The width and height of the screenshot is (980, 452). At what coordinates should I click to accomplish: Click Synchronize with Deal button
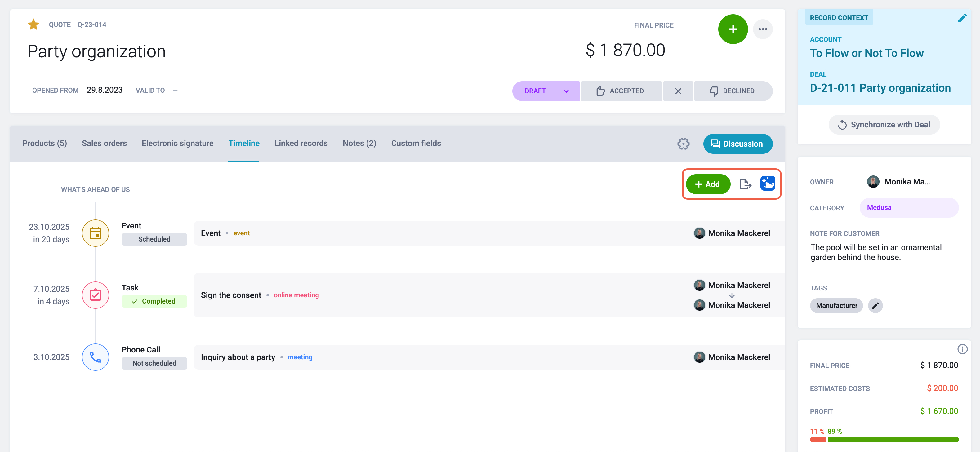(x=884, y=125)
